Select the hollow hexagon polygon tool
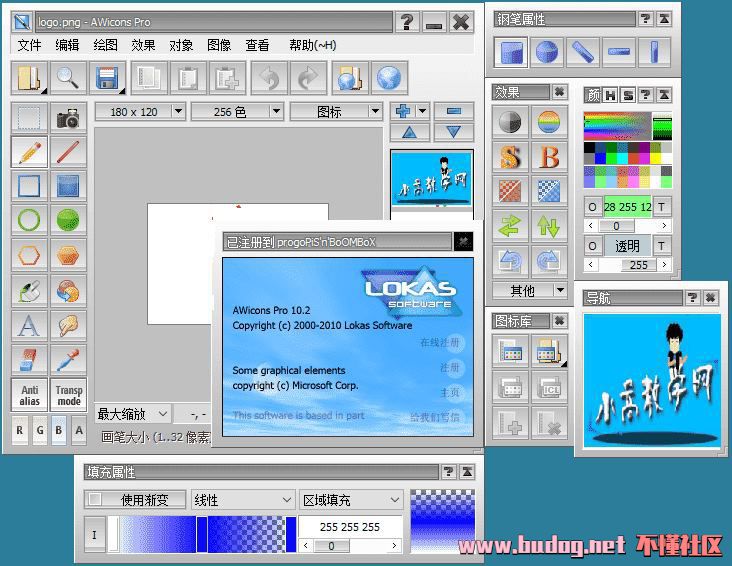 tap(29, 255)
